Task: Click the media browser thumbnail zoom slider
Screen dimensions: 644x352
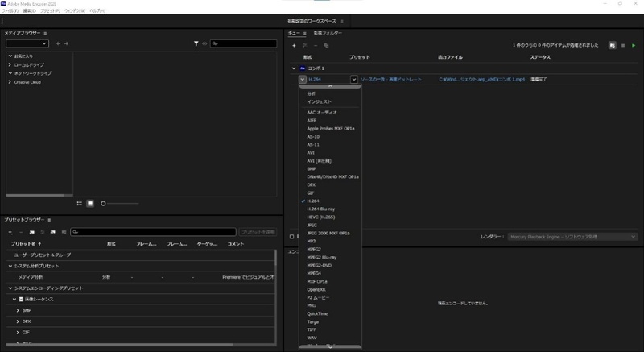Action: (120, 203)
